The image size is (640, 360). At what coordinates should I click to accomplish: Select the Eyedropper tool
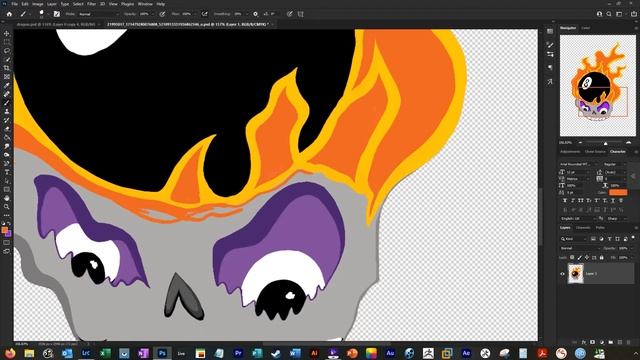(x=7, y=85)
